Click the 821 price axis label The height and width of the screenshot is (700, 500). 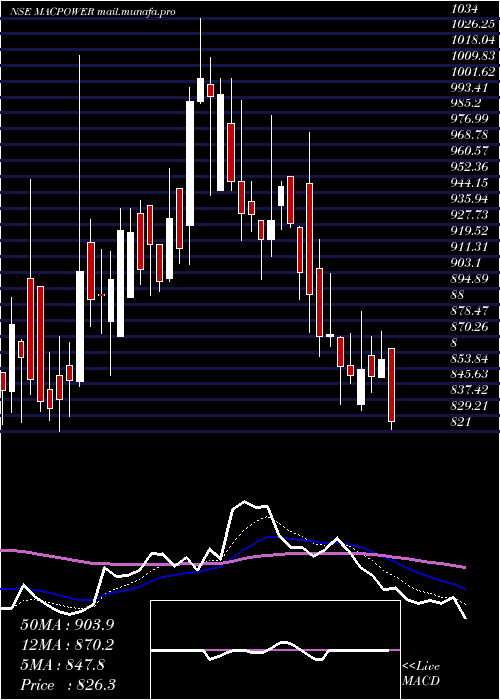(461, 421)
